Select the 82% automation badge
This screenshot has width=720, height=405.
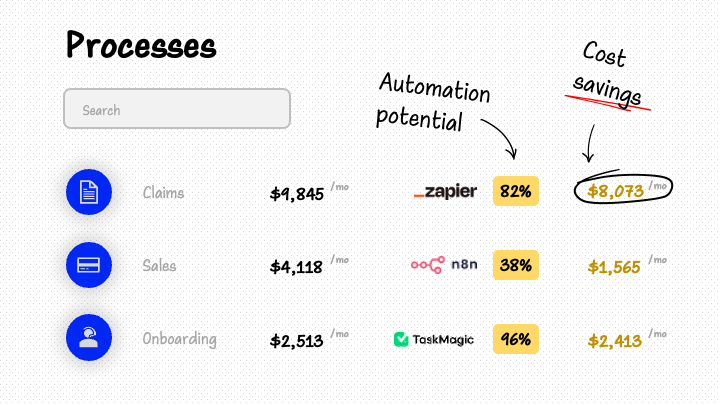pyautogui.click(x=516, y=191)
